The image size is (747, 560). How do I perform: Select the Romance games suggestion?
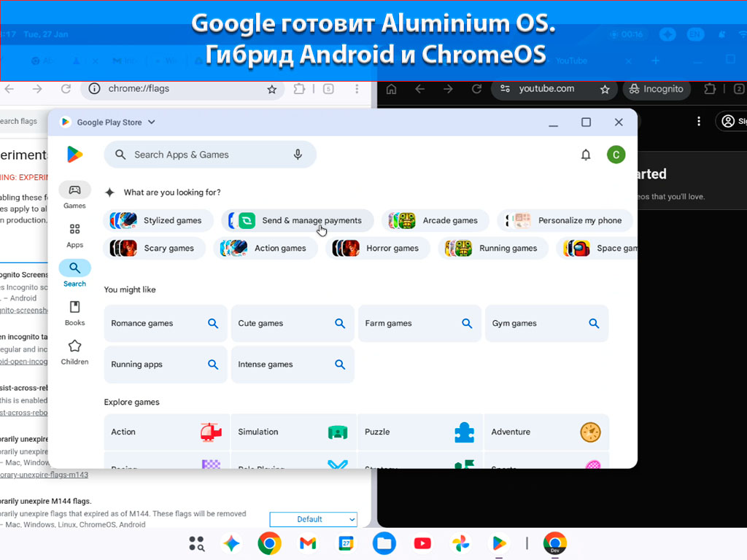(166, 323)
